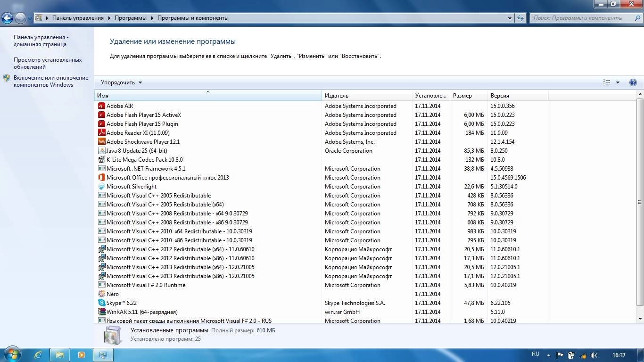Image resolution: width=644 pixels, height=362 pixels.
Task: Click the Visual C++ 2013 (x86) installer icon
Action: (x=101, y=276)
